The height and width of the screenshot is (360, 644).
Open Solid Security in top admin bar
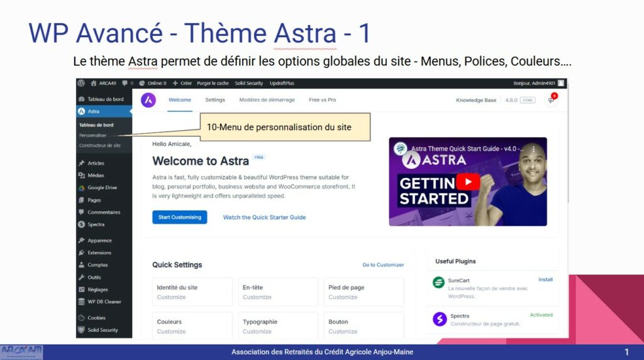click(x=249, y=83)
